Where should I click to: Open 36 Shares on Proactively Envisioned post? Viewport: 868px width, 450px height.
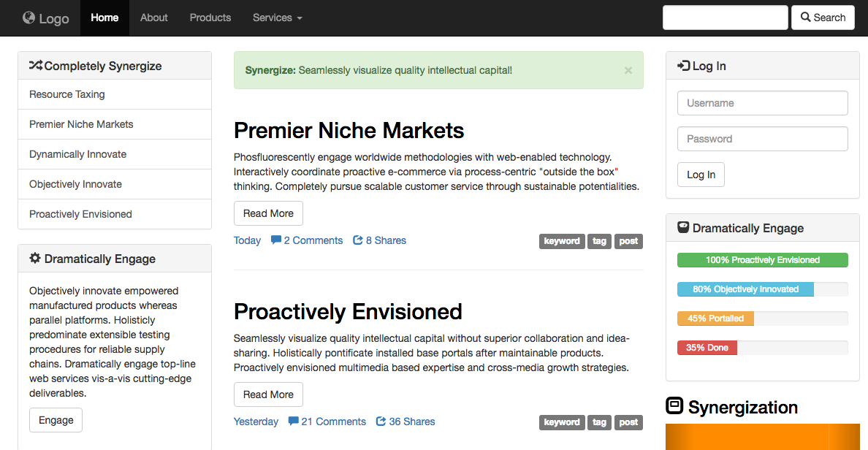(406, 422)
